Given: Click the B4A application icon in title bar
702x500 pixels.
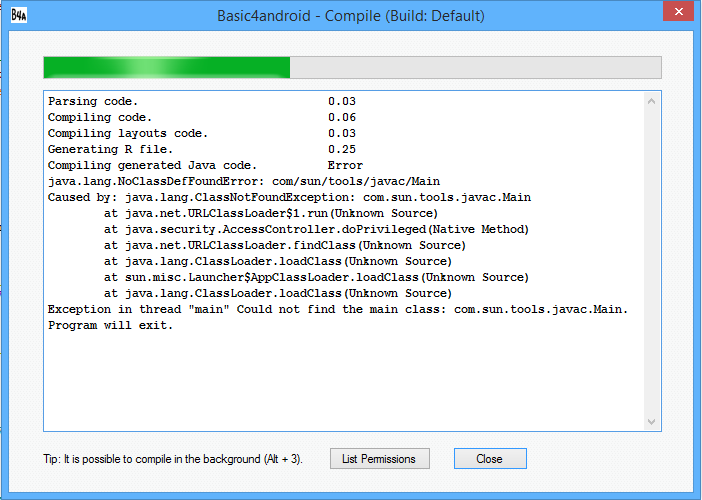Looking at the screenshot, I should pos(18,17).
